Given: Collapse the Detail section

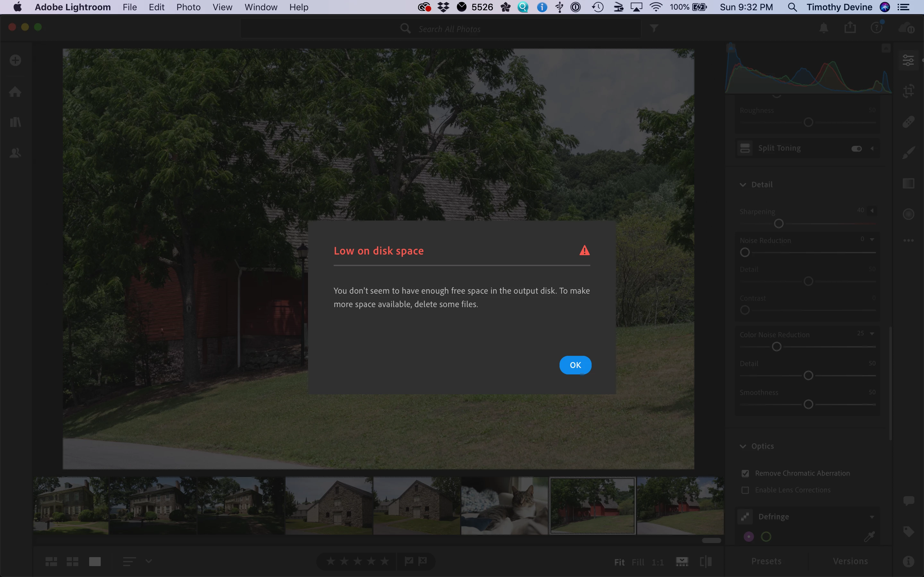Looking at the screenshot, I should pos(743,185).
